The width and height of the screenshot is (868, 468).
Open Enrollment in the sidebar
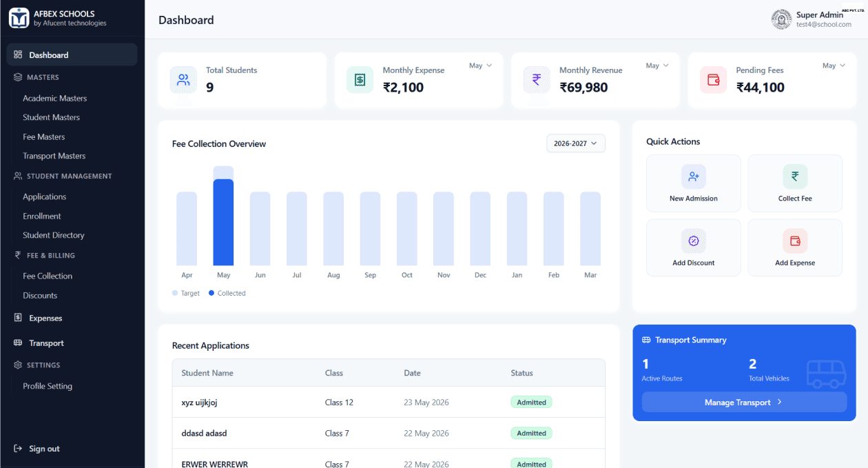click(x=42, y=216)
